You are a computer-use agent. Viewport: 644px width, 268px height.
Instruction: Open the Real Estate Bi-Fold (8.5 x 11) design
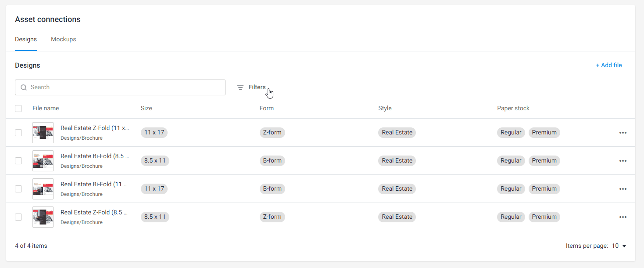point(95,156)
